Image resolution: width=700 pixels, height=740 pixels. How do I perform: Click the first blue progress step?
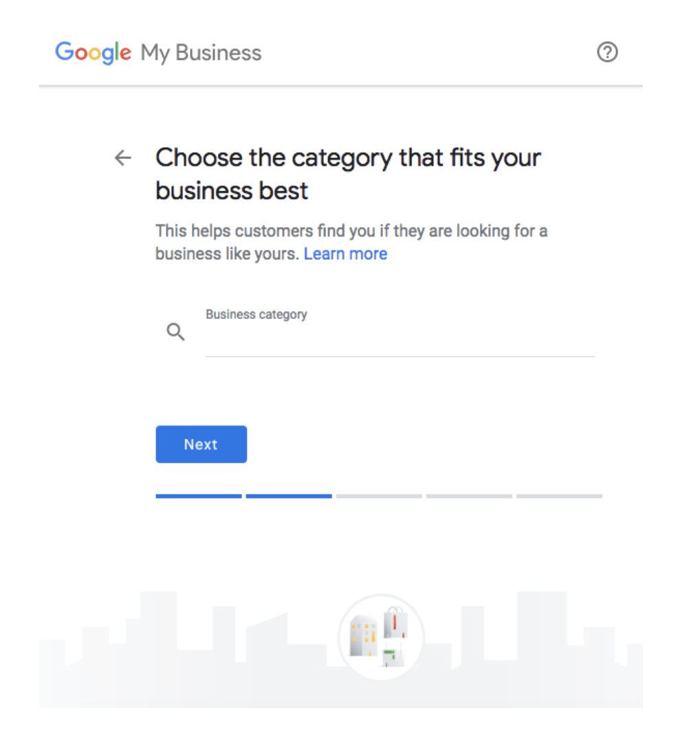[x=198, y=496]
